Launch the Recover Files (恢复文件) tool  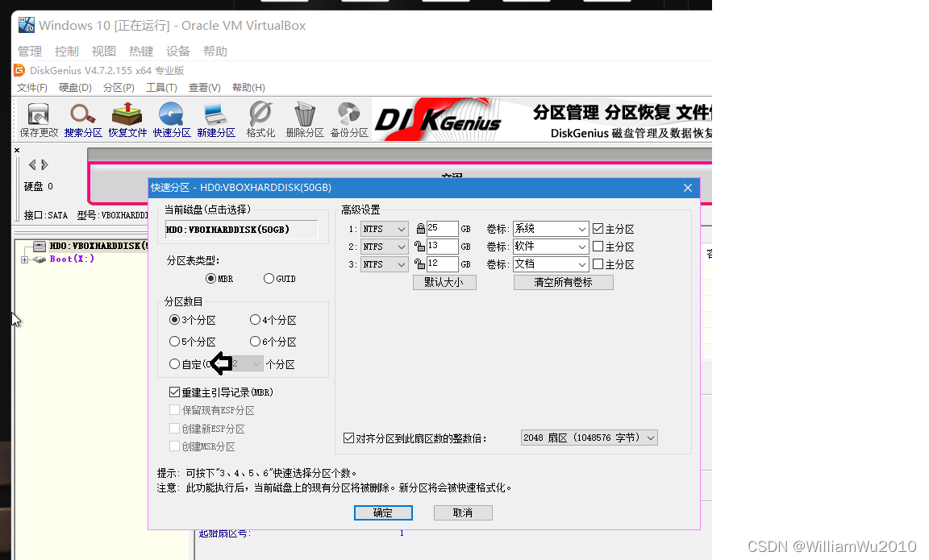coord(127,120)
